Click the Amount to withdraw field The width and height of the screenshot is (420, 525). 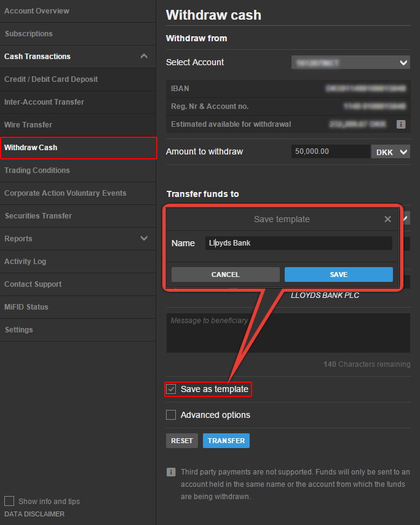330,151
